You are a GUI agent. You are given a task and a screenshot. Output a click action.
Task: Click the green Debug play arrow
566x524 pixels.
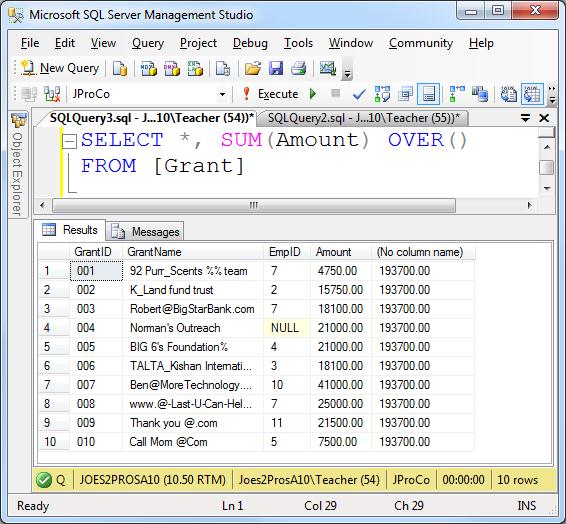313,94
